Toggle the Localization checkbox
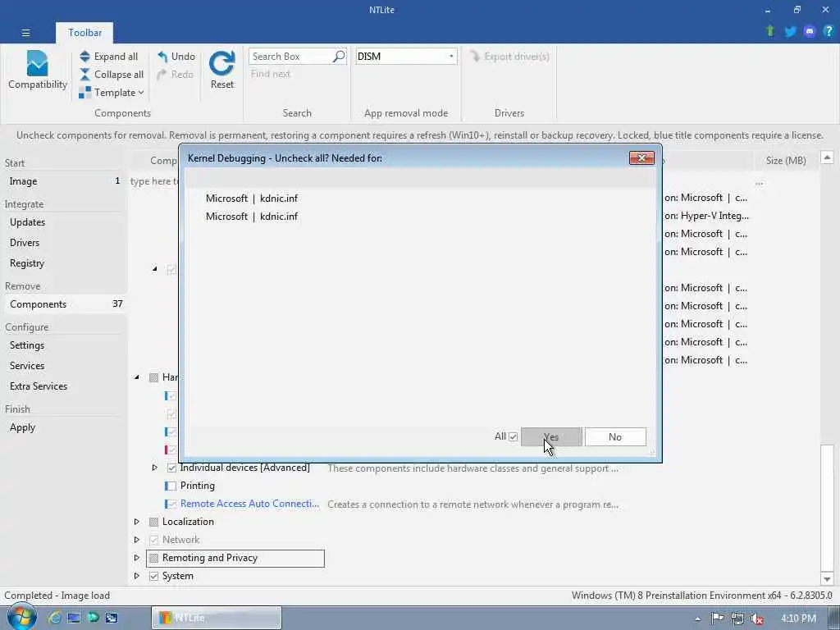The image size is (840, 630). pyautogui.click(x=153, y=522)
